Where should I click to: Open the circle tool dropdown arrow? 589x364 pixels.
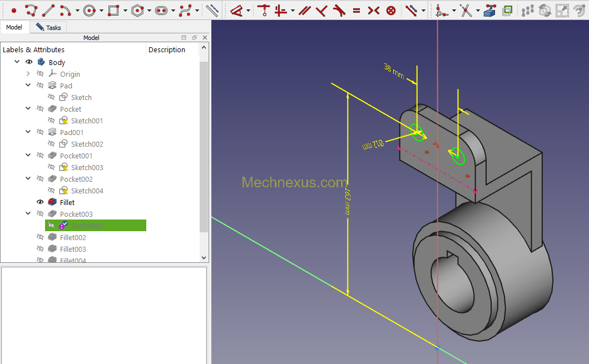coord(101,11)
